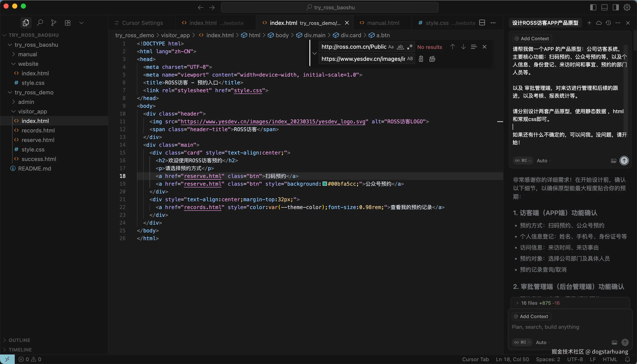The height and width of the screenshot is (364, 637).
Task: Toggle Match Case in find box
Action: pos(391,47)
